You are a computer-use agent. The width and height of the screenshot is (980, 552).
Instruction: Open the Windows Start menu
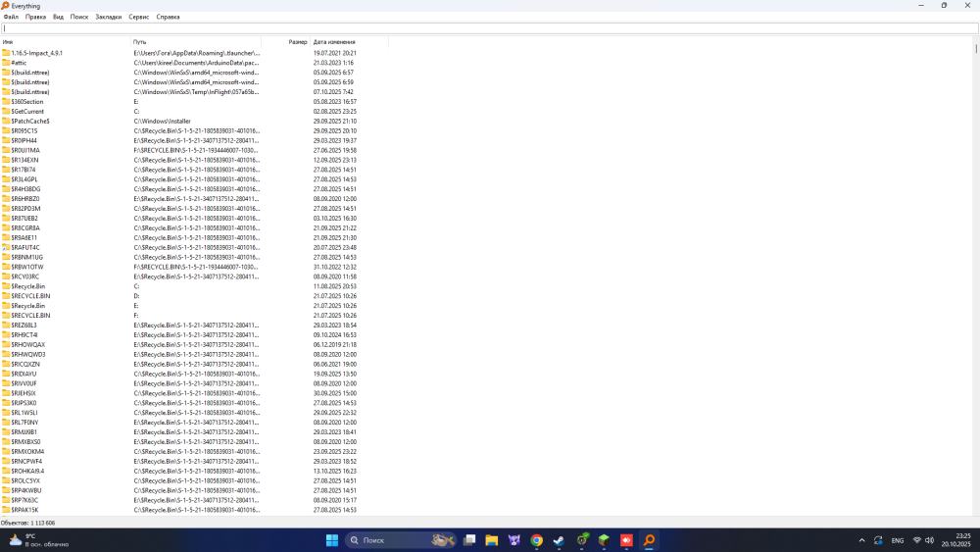pos(332,540)
